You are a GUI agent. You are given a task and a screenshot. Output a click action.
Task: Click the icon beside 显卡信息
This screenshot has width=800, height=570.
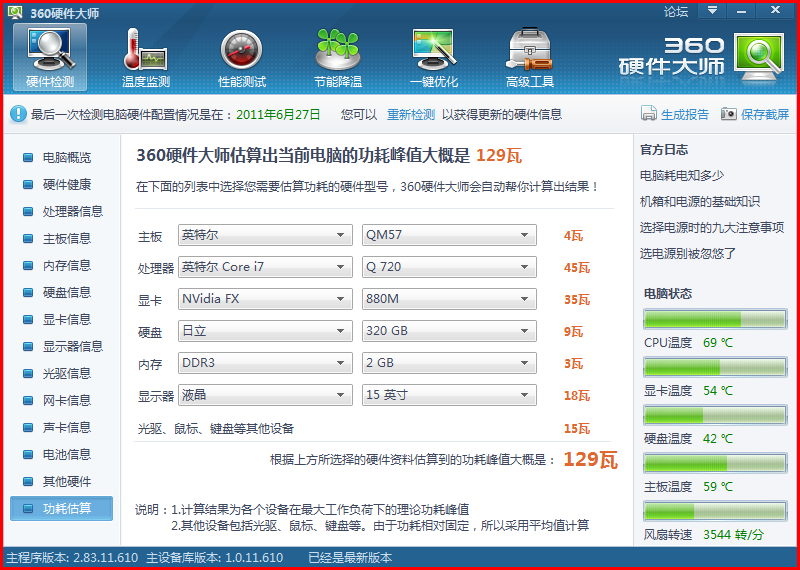click(x=28, y=319)
